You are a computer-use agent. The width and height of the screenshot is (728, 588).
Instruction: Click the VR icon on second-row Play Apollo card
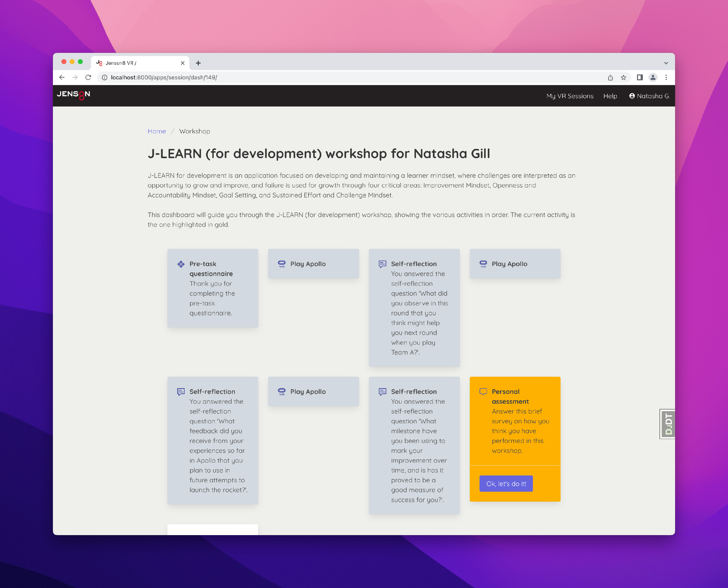click(x=281, y=392)
